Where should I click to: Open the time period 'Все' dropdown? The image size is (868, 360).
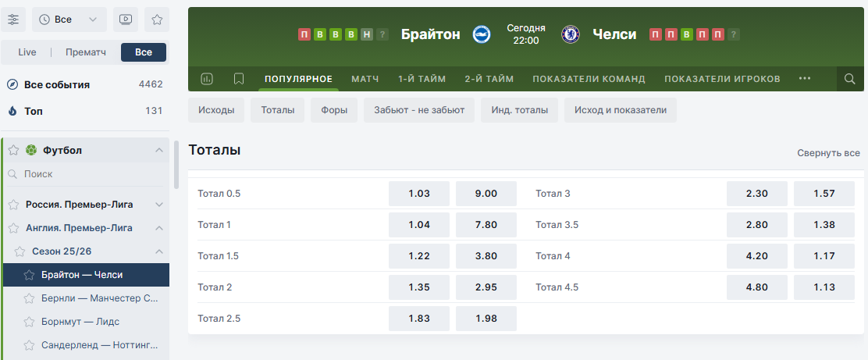[x=69, y=20]
